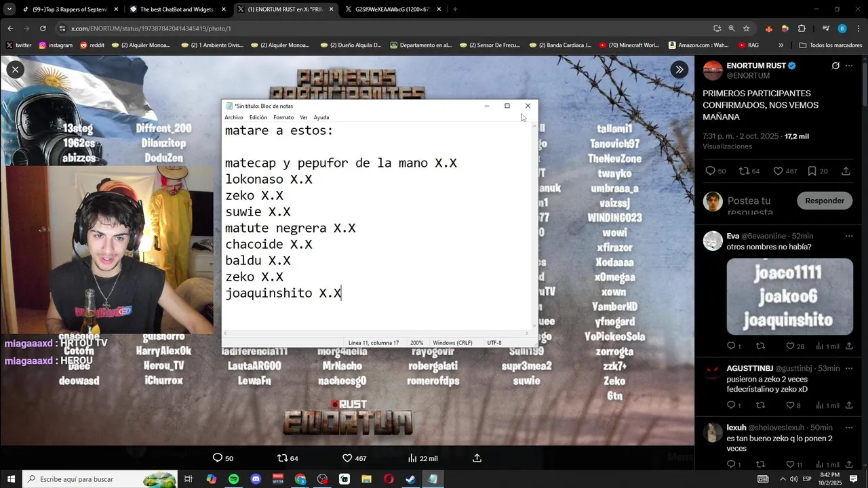Like AGUSTTINBJ's reply with the heart showing 8
This screenshot has width=868, height=488.
pos(790,405)
